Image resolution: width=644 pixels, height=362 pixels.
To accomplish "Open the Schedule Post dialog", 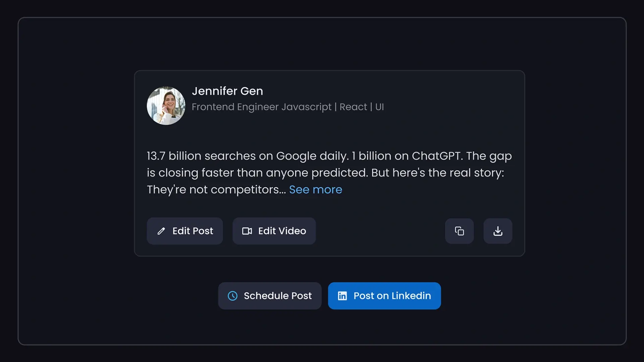I will 270,296.
